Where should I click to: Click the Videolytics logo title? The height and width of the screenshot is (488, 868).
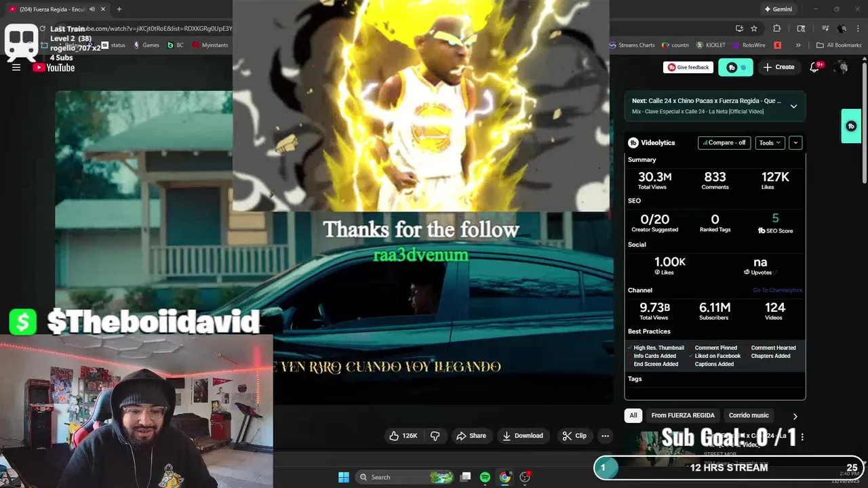652,143
